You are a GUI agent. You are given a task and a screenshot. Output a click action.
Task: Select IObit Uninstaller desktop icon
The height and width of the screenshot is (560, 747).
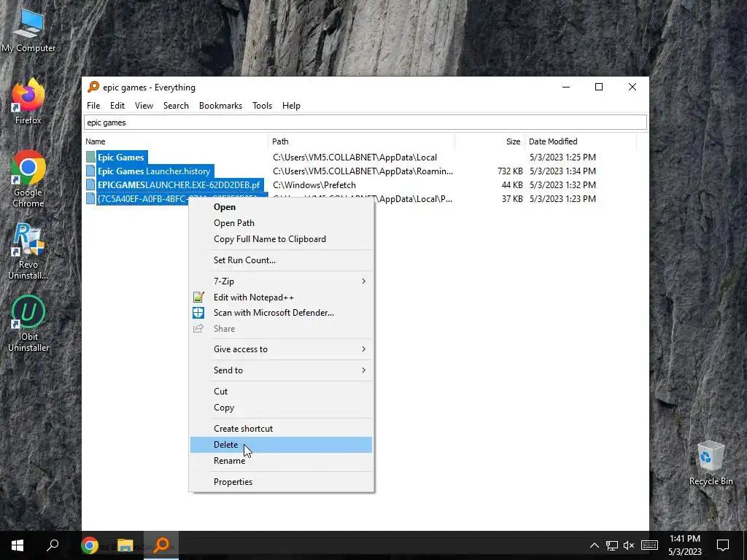(28, 324)
